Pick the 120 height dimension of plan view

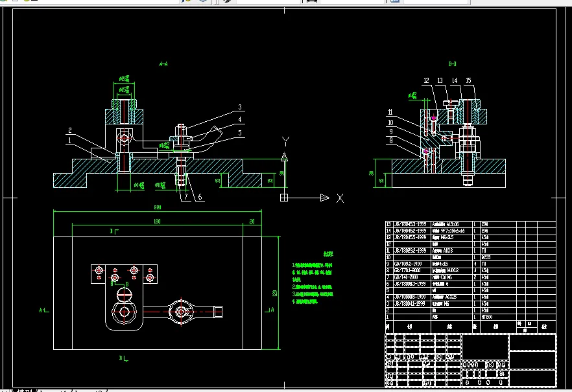tap(275, 293)
